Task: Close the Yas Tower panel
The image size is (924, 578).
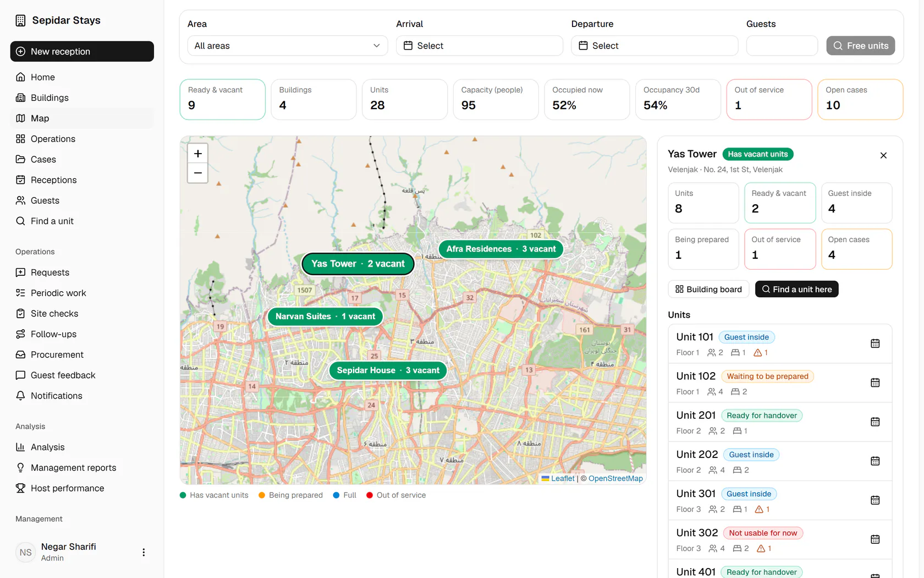Action: coord(883,155)
